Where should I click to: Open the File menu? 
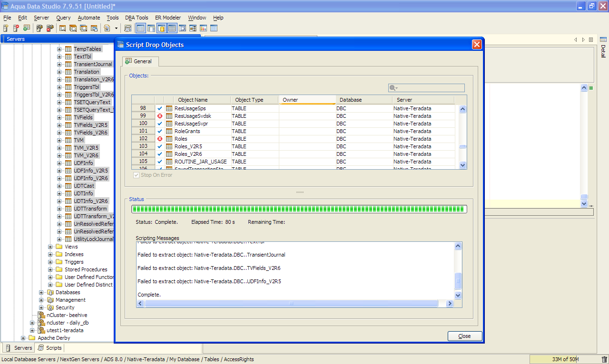7,18
